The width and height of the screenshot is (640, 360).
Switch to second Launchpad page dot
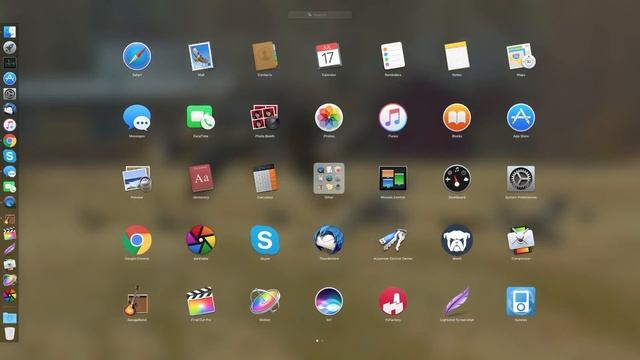(x=322, y=340)
